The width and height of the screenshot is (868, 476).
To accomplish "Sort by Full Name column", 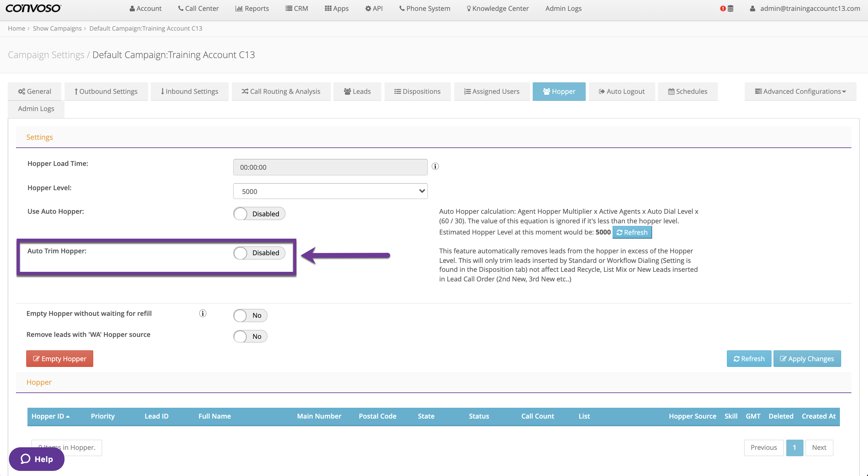I will click(x=215, y=416).
